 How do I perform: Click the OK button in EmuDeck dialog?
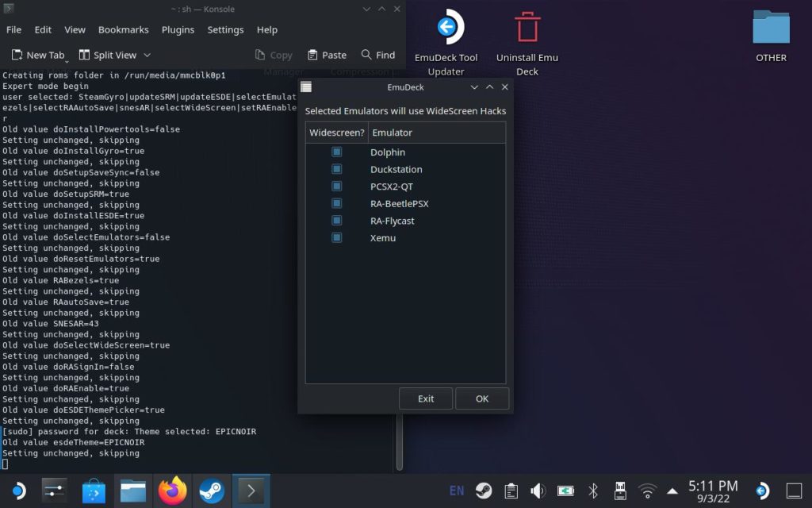point(482,398)
